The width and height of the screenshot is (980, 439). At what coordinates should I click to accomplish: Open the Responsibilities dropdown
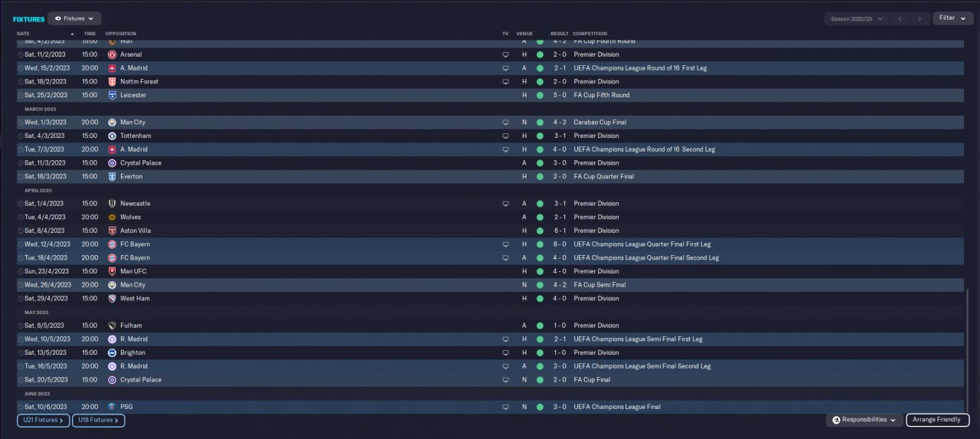click(864, 420)
